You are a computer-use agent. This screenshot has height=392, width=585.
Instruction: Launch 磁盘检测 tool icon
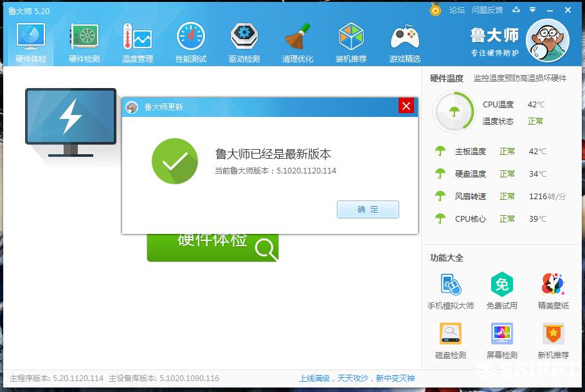(x=451, y=334)
